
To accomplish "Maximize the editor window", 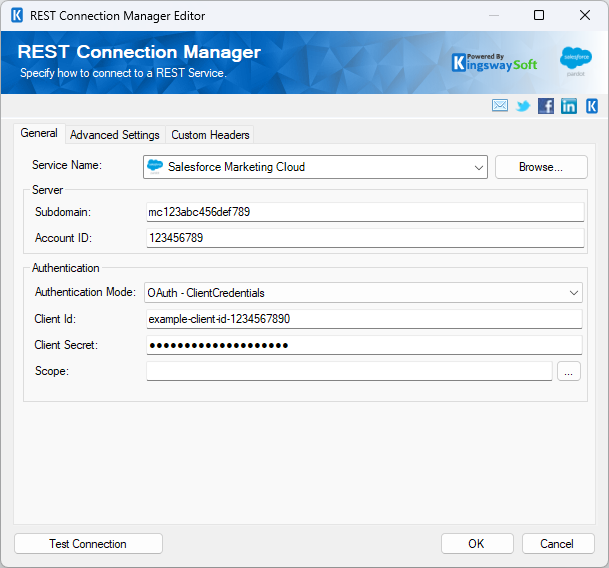I will pos(539,16).
